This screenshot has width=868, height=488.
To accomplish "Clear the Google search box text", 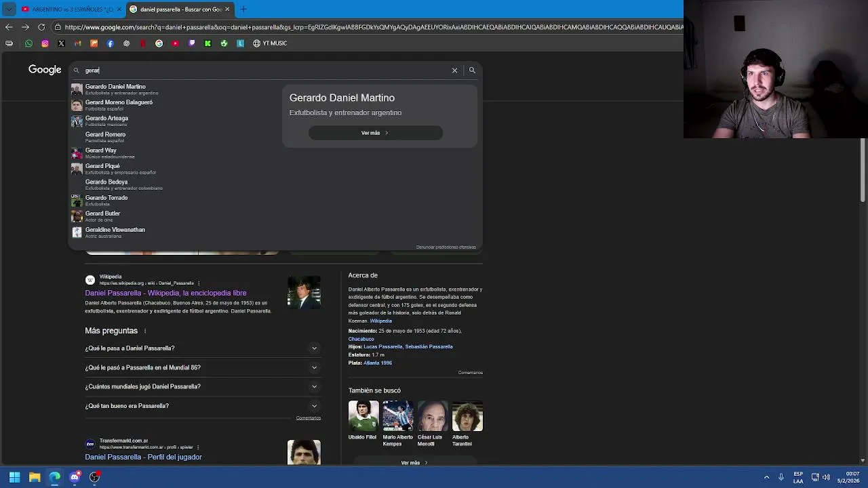I will click(x=454, y=70).
